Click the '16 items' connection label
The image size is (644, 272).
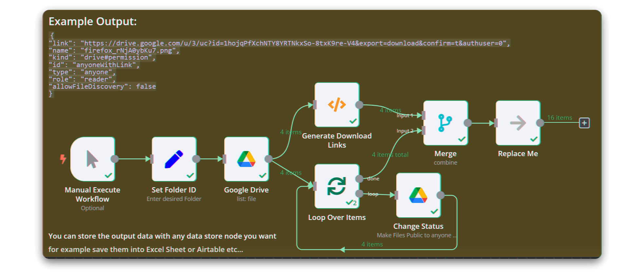coord(559,118)
